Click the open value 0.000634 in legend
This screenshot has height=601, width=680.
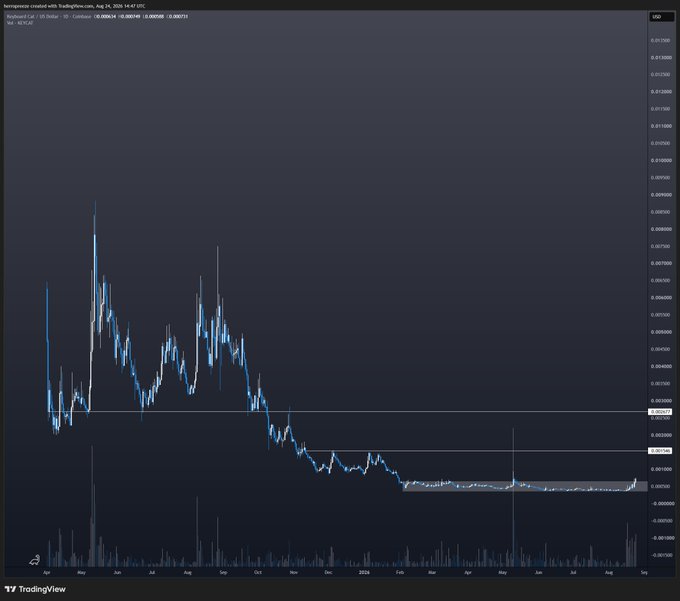(106, 16)
